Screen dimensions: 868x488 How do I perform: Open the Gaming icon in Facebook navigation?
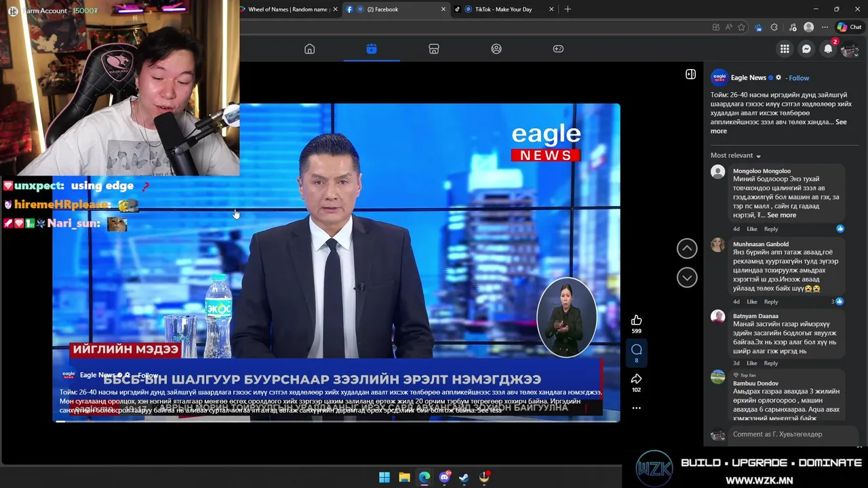558,49
